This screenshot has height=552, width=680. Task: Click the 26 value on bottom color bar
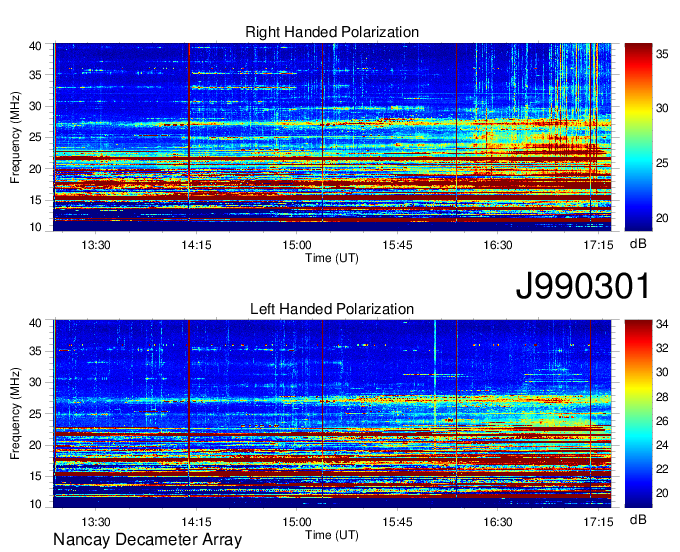click(x=662, y=421)
